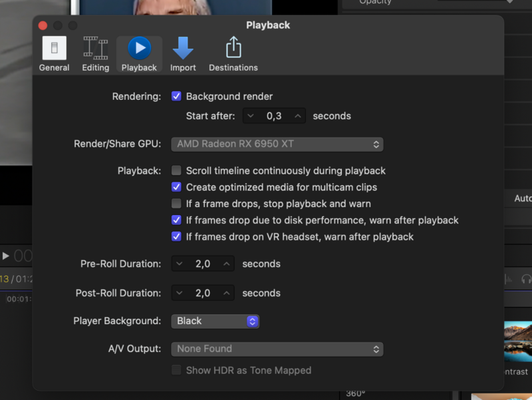
Task: Click the Pre-Roll Duration: label
Action: (x=120, y=264)
